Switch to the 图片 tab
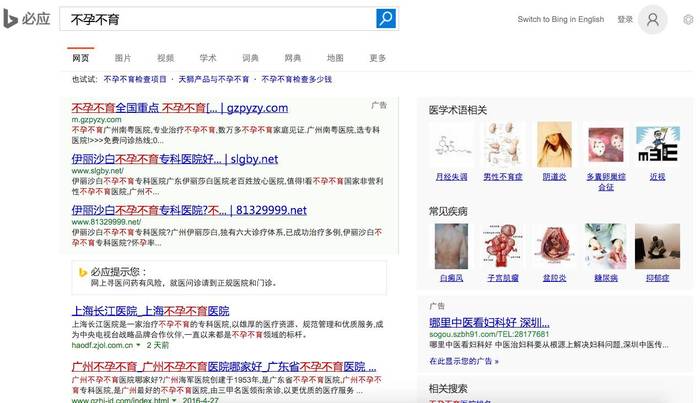700x403 pixels. pyautogui.click(x=123, y=58)
